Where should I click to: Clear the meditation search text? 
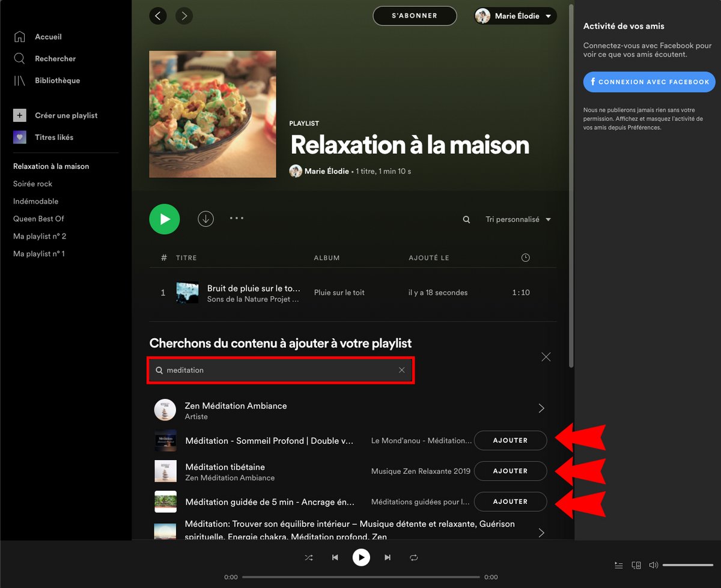click(x=402, y=370)
